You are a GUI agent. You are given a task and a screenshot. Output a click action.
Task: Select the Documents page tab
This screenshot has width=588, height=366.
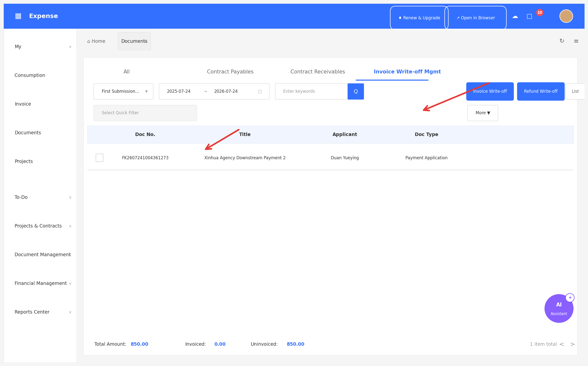134,41
